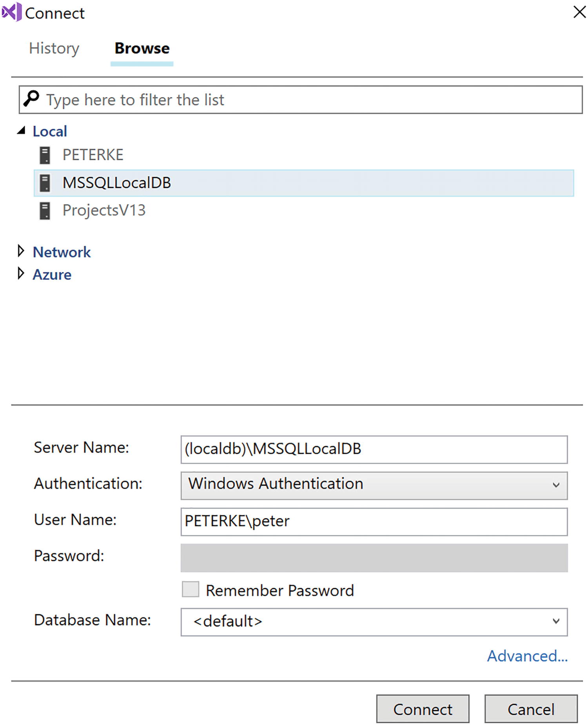
Task: Click the Visual Studio logo icon
Action: click(11, 12)
